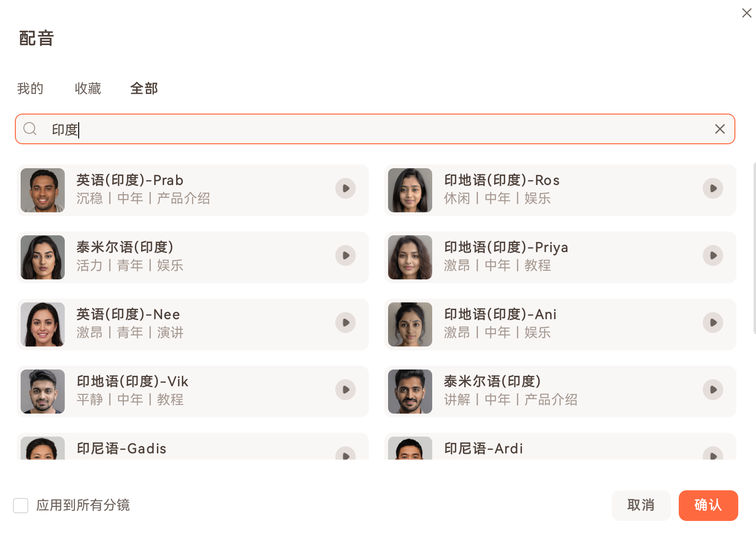The image size is (756, 543).
Task: Switch to the 收藏 tab
Action: (x=88, y=89)
